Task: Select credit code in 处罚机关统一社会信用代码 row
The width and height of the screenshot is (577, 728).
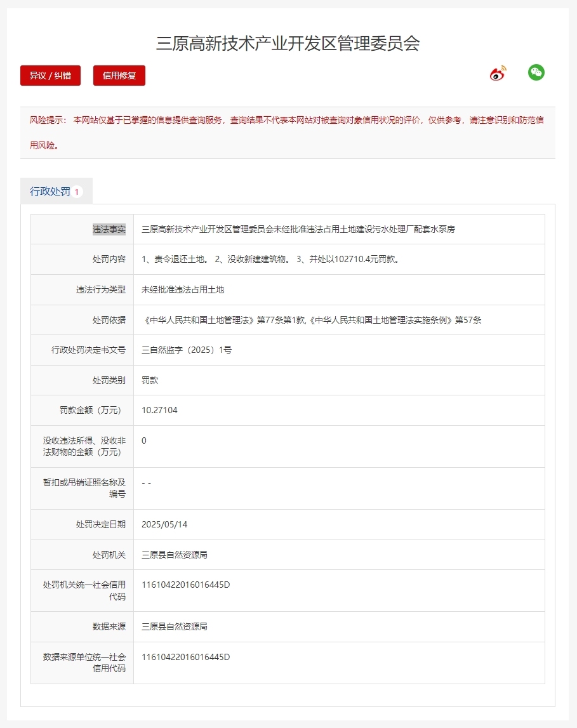Action: (186, 585)
